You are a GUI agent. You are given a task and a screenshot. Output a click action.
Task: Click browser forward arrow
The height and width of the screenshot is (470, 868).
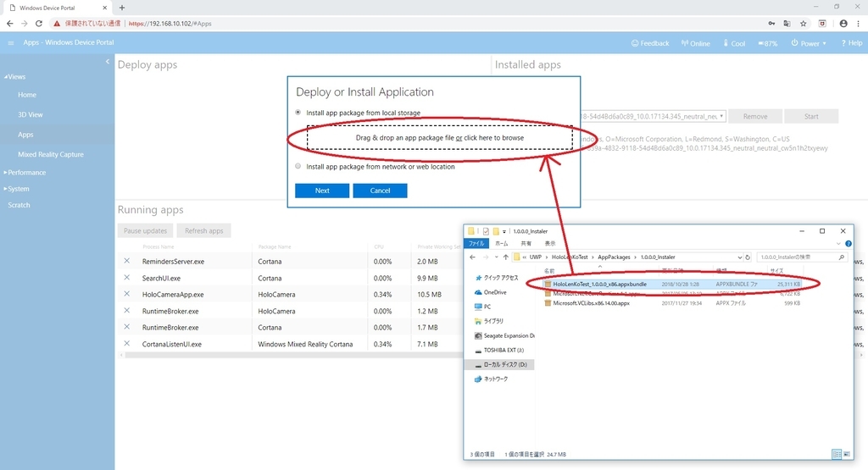(25, 23)
